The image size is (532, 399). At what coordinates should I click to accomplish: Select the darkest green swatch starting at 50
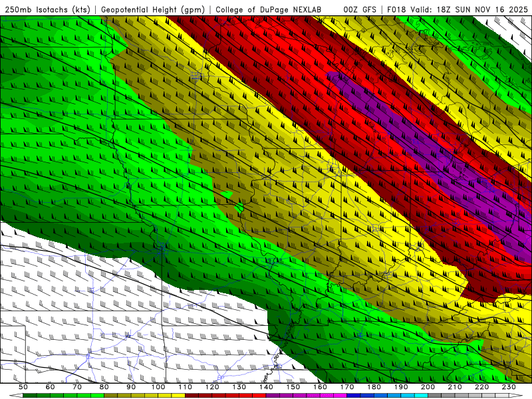tap(30, 395)
